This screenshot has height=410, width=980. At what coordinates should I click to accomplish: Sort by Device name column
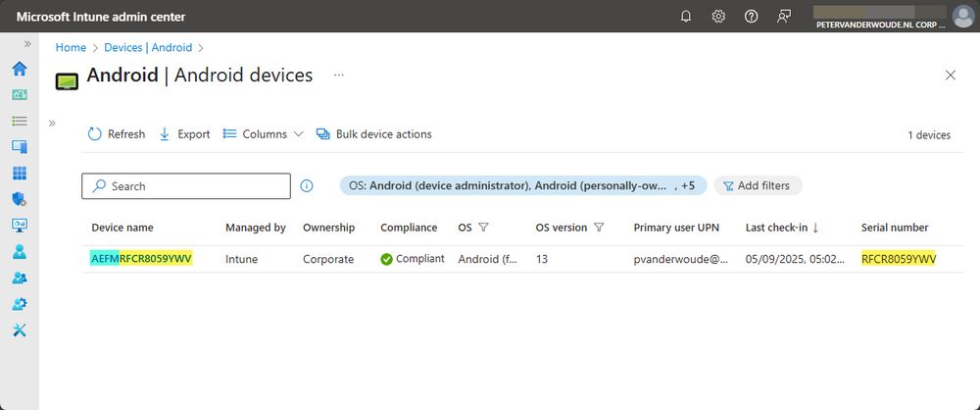122,228
